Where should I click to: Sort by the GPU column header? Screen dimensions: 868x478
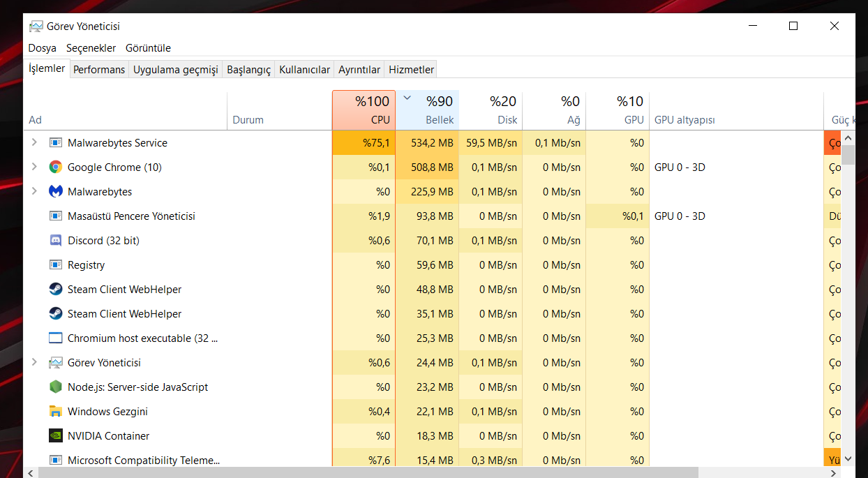[x=618, y=110]
